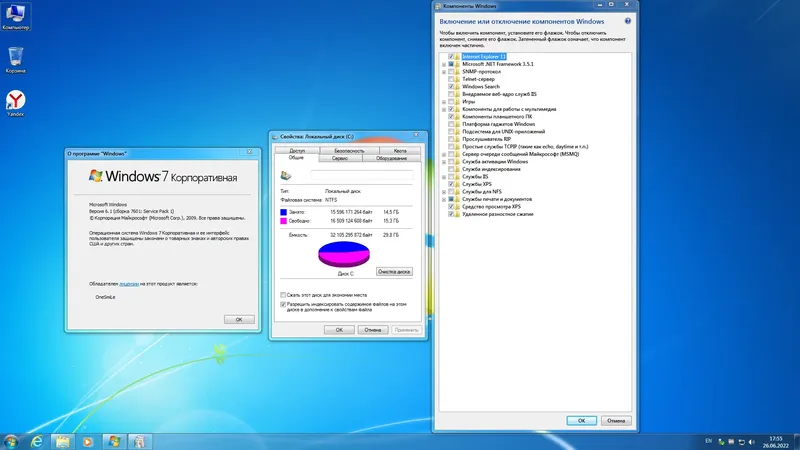Expand the Игры tree node

(x=444, y=102)
